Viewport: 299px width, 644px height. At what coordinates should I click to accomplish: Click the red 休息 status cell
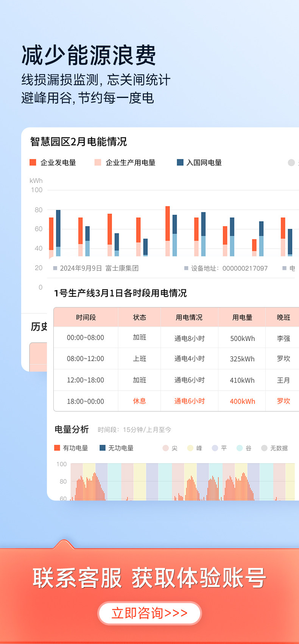[x=140, y=401]
